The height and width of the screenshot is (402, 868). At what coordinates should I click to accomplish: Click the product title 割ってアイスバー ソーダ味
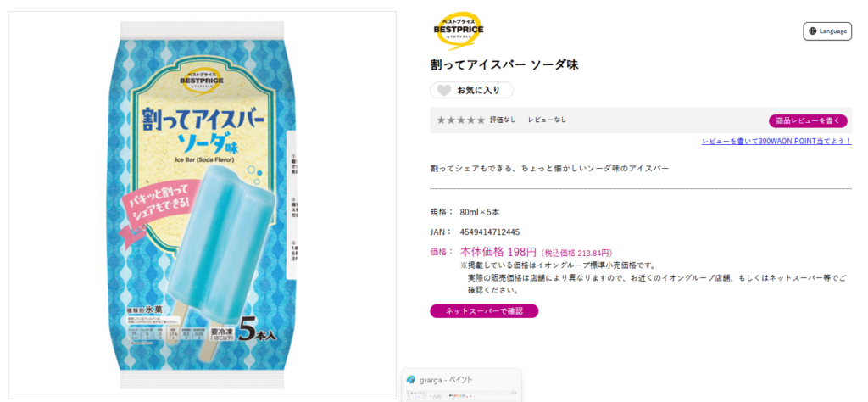[504, 65]
